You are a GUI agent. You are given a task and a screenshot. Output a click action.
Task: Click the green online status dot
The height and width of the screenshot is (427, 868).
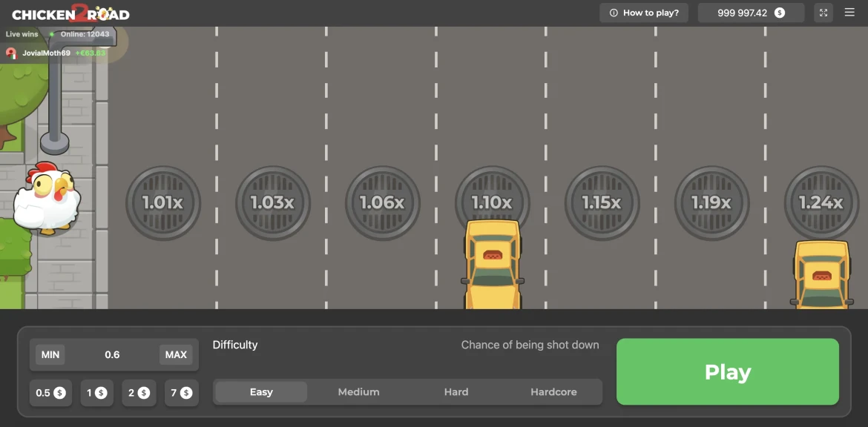pos(51,34)
